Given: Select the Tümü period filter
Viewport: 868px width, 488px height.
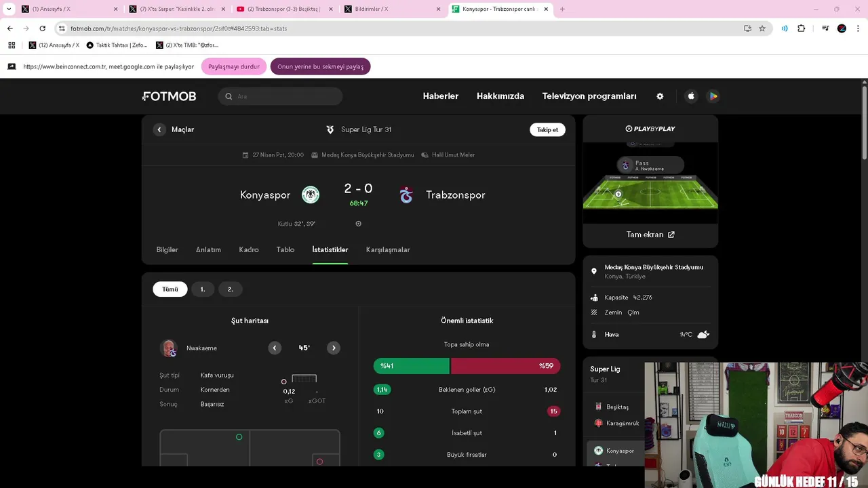Looking at the screenshot, I should 170,289.
